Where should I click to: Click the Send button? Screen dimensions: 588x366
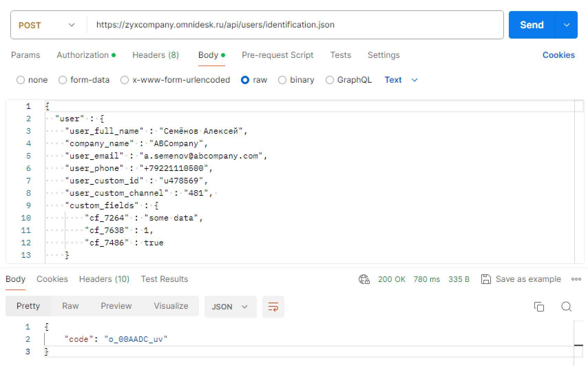(x=532, y=25)
